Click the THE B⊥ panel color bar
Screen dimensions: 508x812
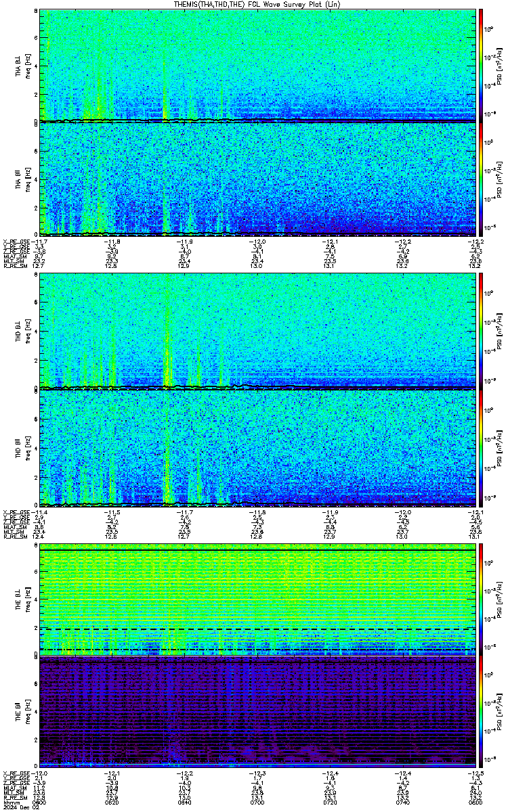pyautogui.click(x=482, y=600)
